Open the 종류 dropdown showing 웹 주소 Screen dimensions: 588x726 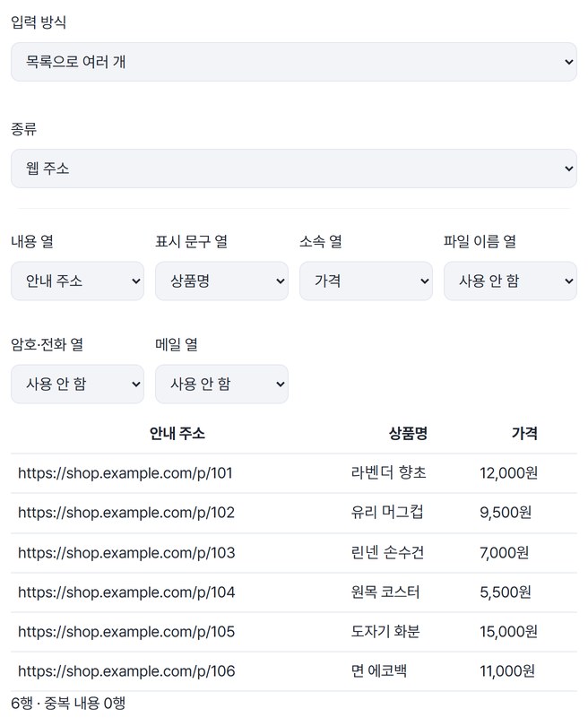(293, 169)
